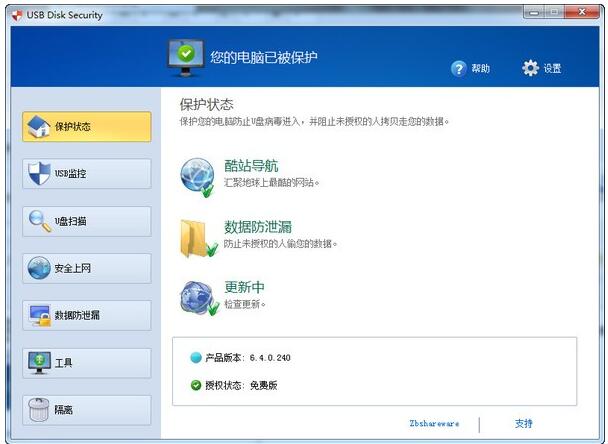Open the Zbshareware link
The height and width of the screenshot is (444, 608).
434,423
